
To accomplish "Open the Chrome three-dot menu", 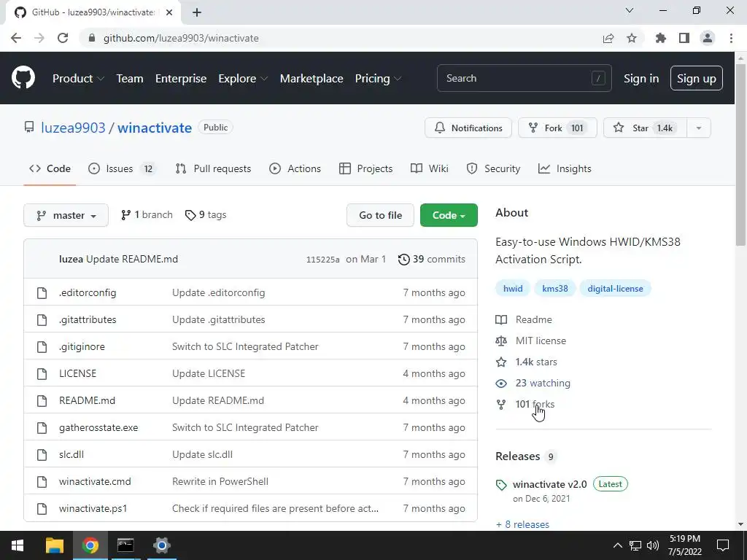I will click(x=731, y=38).
